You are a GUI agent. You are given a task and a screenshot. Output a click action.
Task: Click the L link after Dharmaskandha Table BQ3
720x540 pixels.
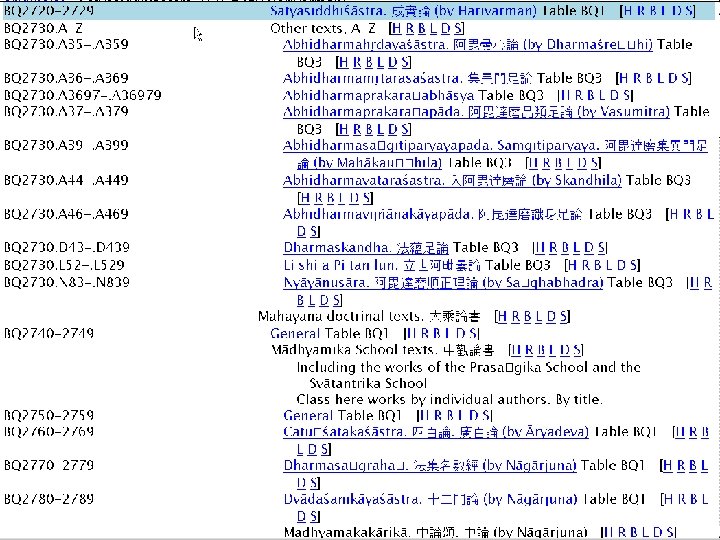(x=577, y=248)
